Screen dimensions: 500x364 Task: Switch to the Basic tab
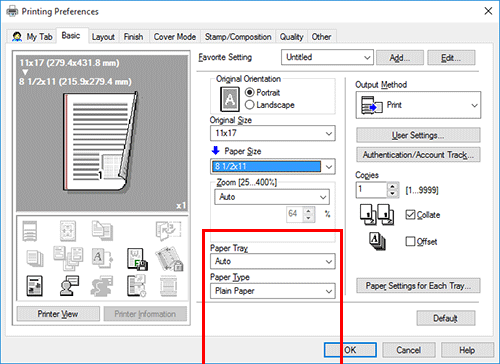(71, 36)
